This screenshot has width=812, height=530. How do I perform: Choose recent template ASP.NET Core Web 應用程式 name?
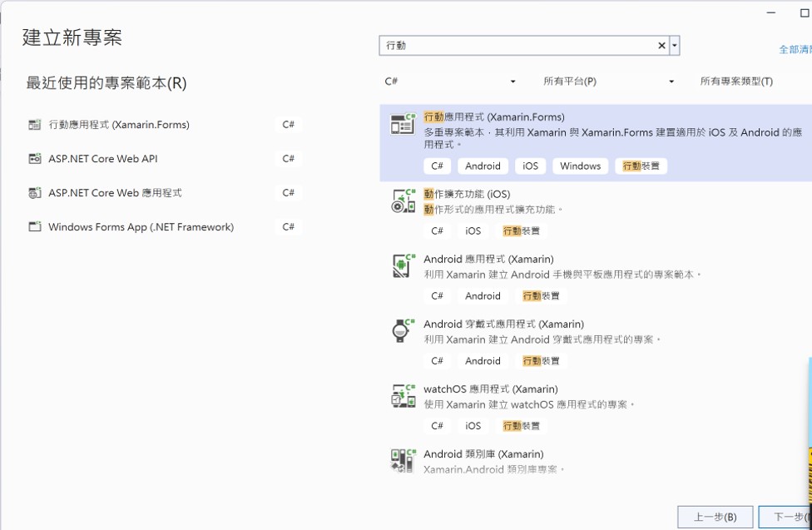pyautogui.click(x=115, y=193)
